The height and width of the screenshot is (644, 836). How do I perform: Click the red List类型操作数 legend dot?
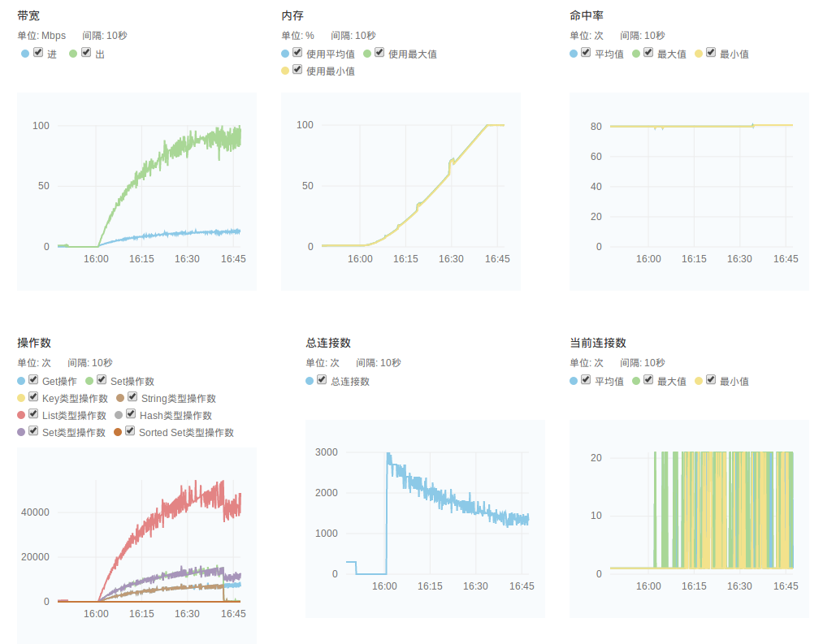pyautogui.click(x=21, y=415)
